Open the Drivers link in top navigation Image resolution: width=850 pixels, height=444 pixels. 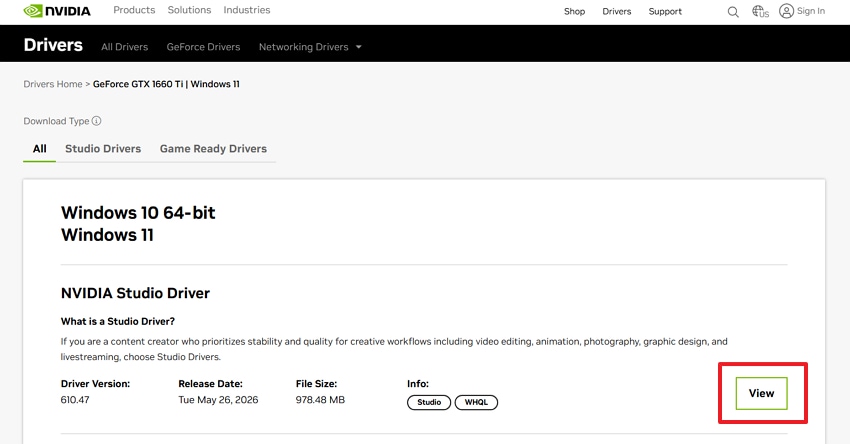pos(617,11)
